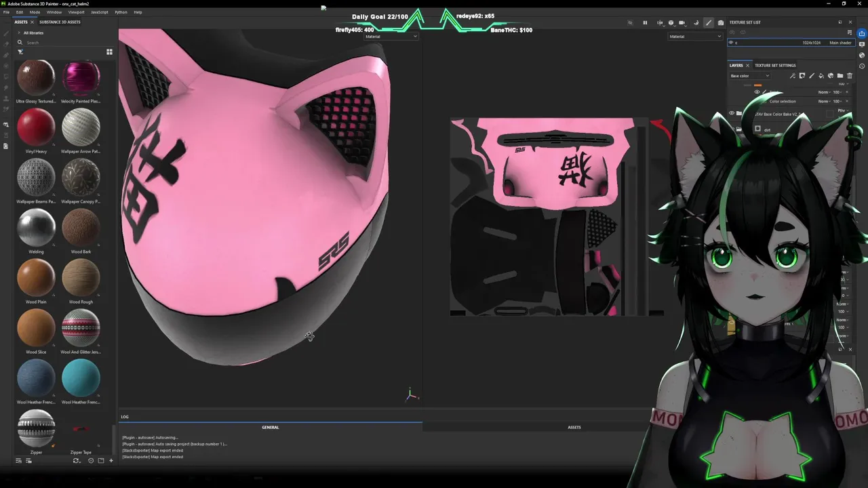Hide the STAV Base Color Bake folder
The width and height of the screenshot is (868, 488).
click(x=732, y=113)
